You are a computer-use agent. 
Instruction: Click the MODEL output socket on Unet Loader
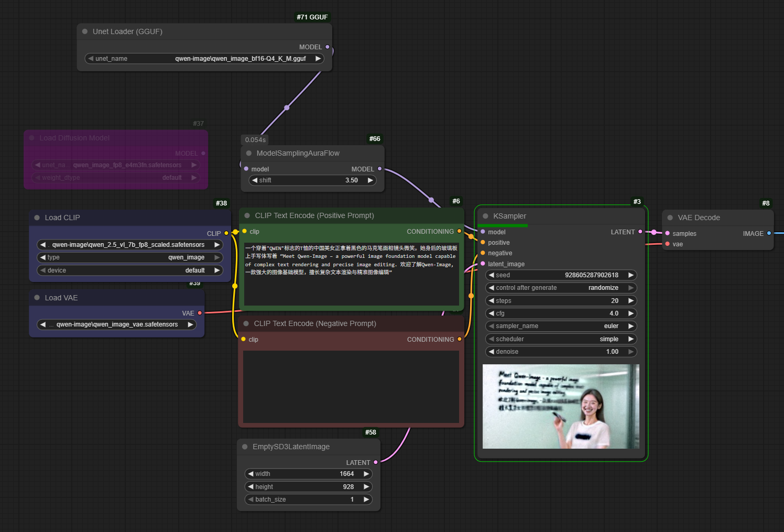coord(328,47)
